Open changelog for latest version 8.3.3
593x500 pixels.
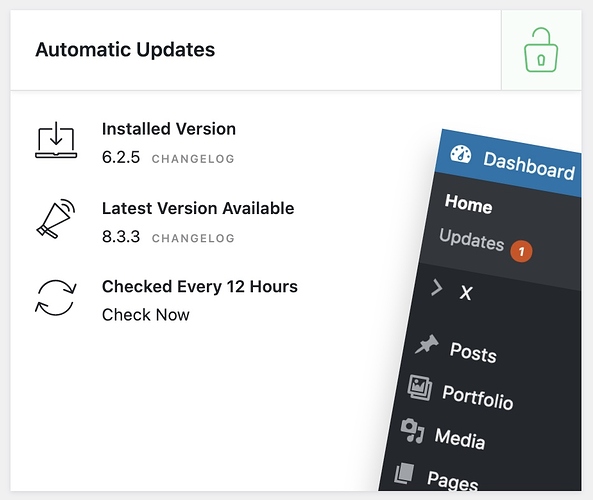point(193,238)
